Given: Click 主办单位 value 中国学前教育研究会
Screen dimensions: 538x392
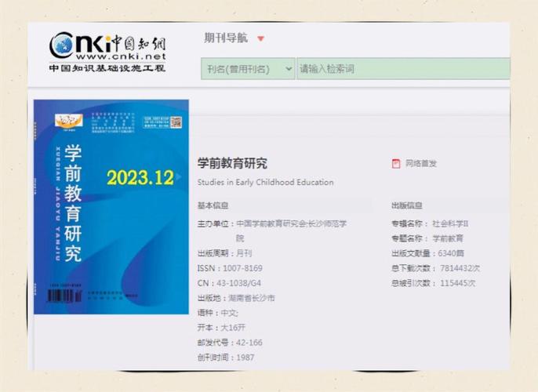Looking at the screenshot, I should point(271,224).
